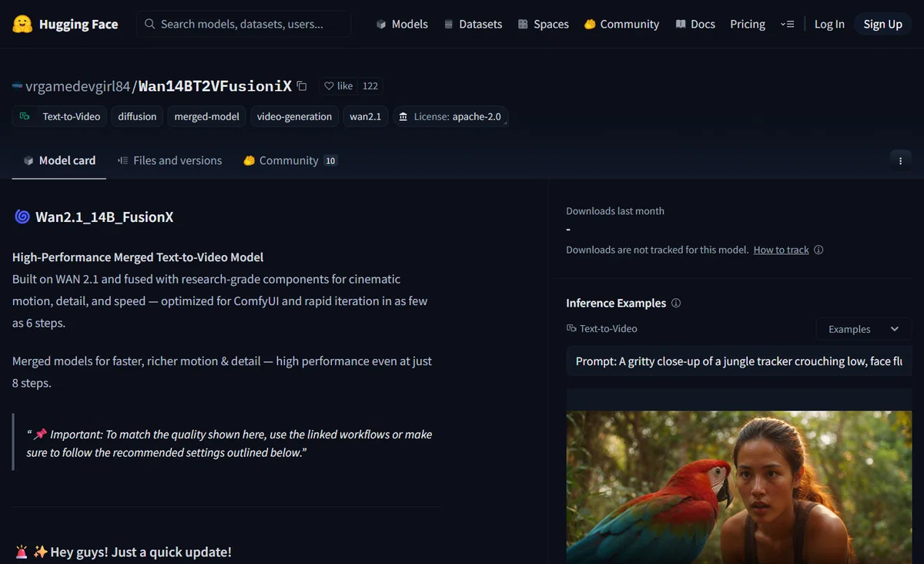Click the Sign Up button
This screenshot has width=924, height=564.
(x=882, y=24)
